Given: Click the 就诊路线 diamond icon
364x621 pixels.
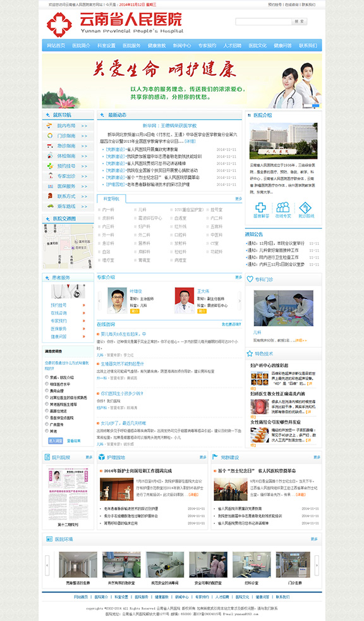Looking at the screenshot, I should pyautogui.click(x=305, y=207).
